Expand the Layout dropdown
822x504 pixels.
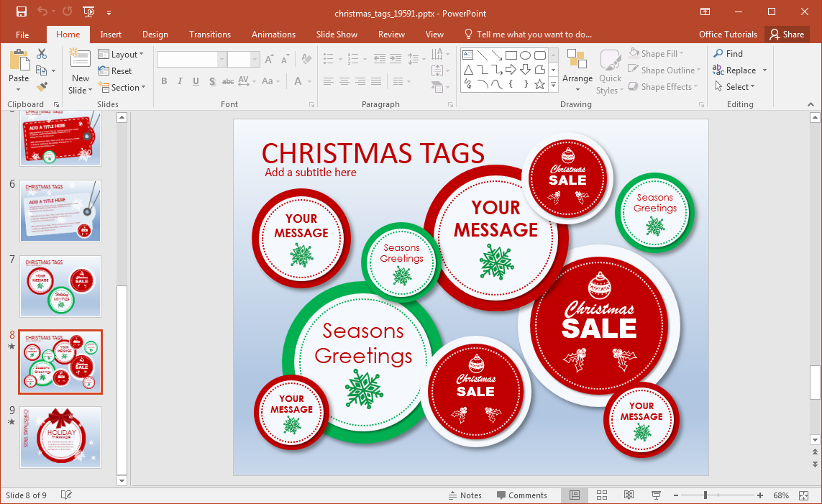pyautogui.click(x=121, y=55)
